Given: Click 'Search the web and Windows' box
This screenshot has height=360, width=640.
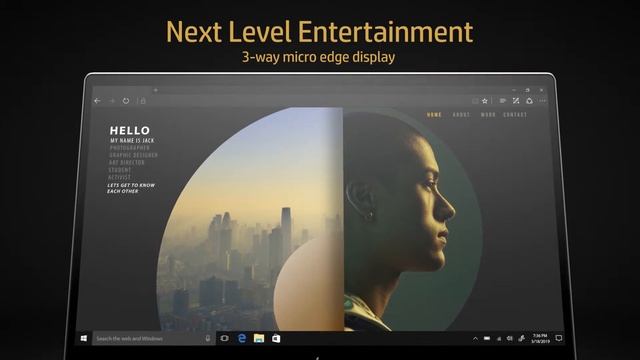Looking at the screenshot, I should point(153,338).
